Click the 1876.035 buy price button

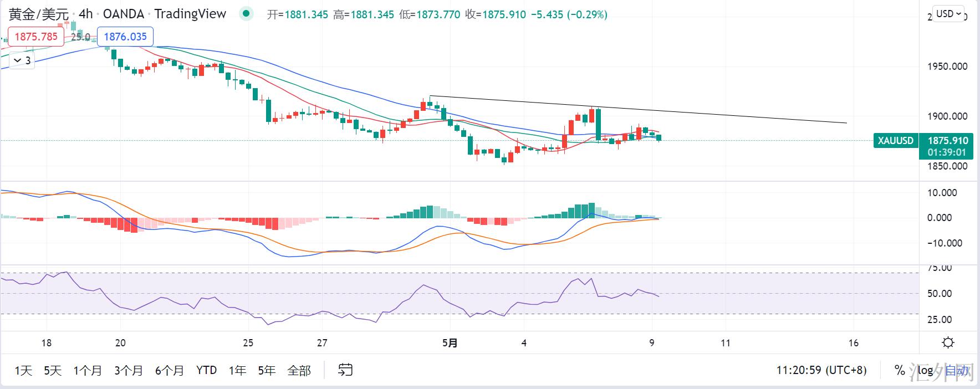[125, 37]
